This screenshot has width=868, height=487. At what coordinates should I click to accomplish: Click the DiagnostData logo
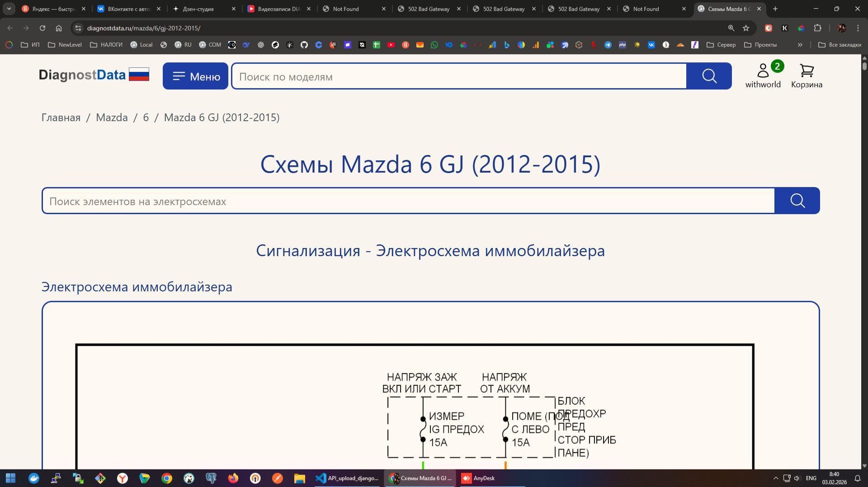[94, 75]
